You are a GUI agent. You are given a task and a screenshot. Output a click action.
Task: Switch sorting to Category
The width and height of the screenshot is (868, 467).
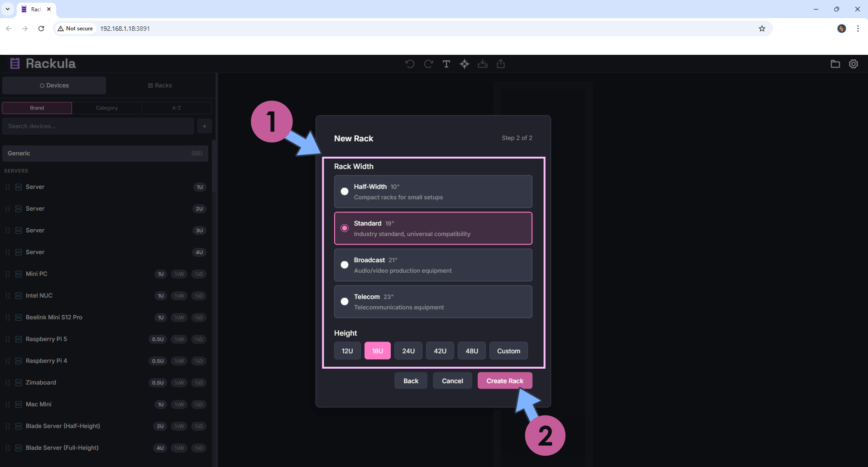(x=106, y=108)
